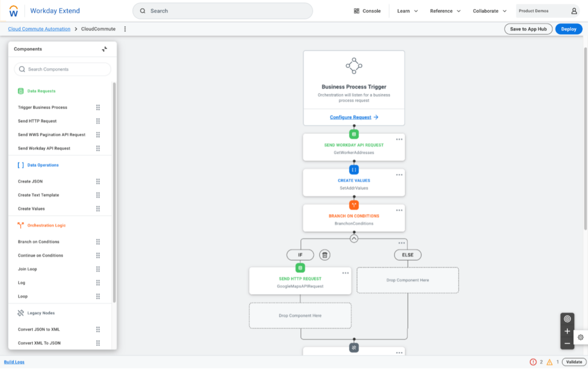Open the three-dot menu next to CloudCommute
The height and width of the screenshot is (370, 588).
click(x=125, y=29)
